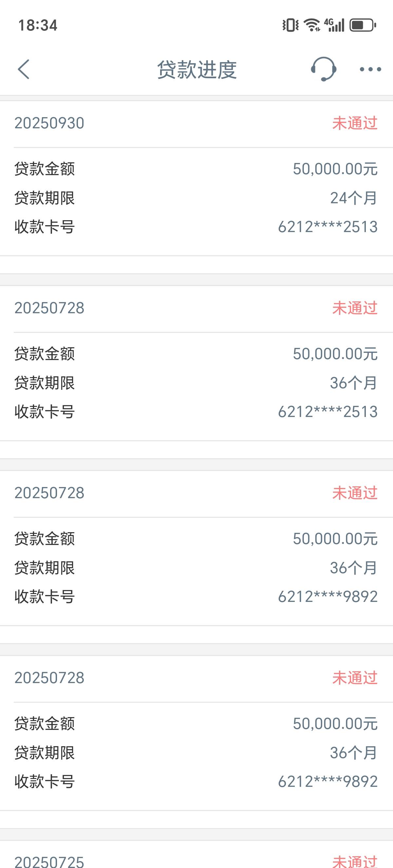Tap the first 6212****2513 card number

point(327,227)
